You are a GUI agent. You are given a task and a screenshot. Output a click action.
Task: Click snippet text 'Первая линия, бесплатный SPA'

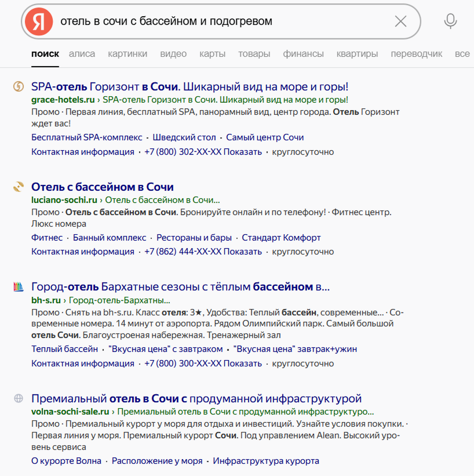click(130, 112)
